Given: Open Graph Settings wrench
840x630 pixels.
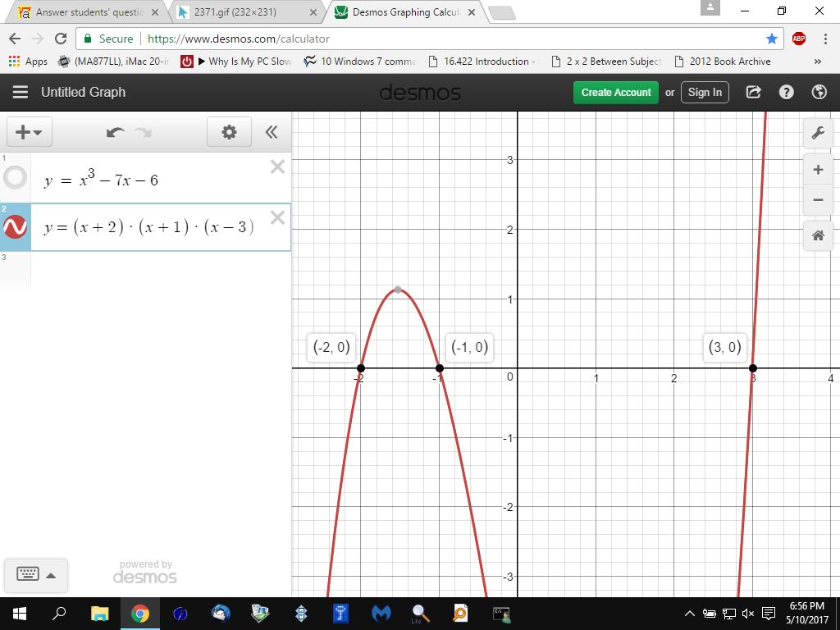Looking at the screenshot, I should 818,133.
